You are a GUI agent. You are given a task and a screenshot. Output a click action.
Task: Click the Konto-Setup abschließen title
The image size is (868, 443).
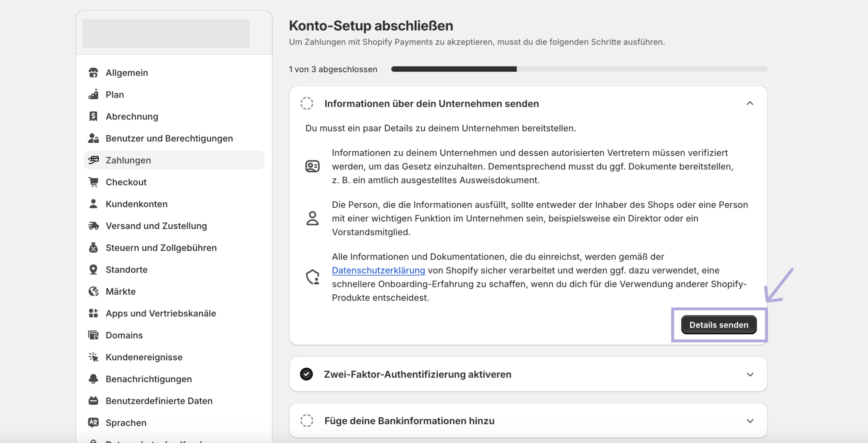pyautogui.click(x=371, y=26)
